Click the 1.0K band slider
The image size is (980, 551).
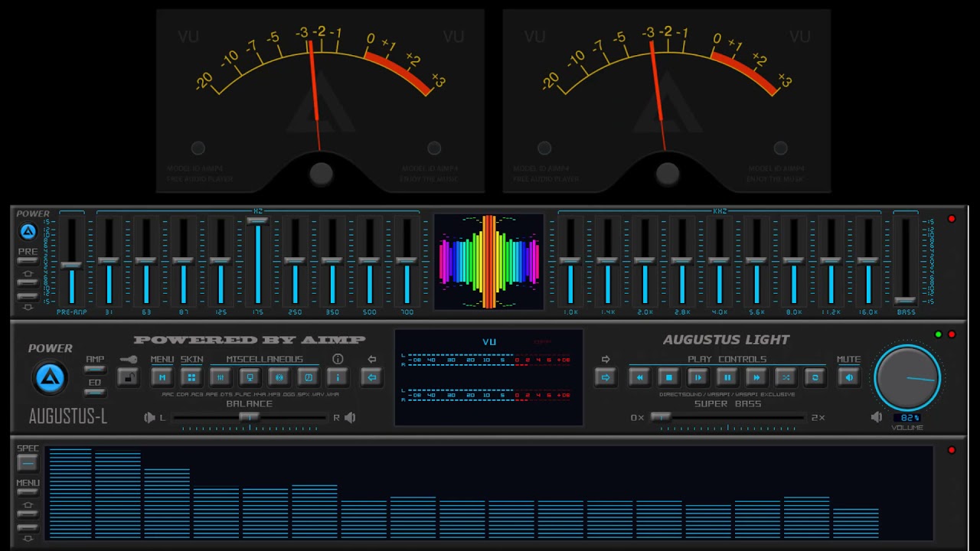coord(570,262)
